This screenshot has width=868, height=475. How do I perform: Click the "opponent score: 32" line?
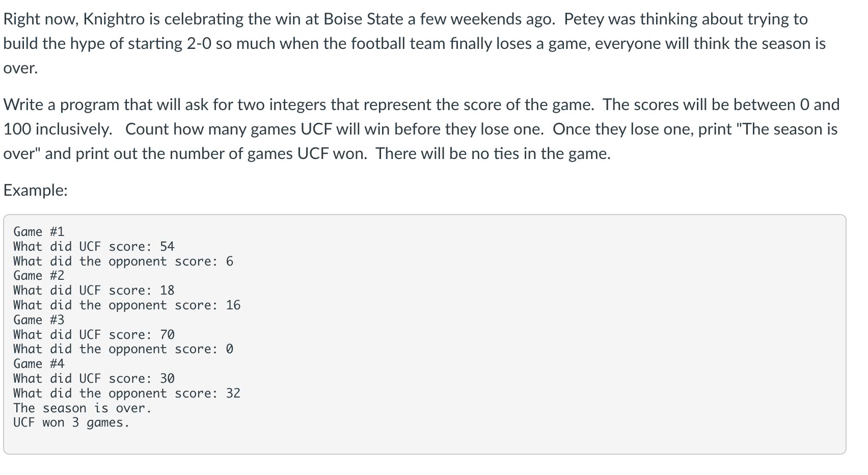(x=174, y=393)
